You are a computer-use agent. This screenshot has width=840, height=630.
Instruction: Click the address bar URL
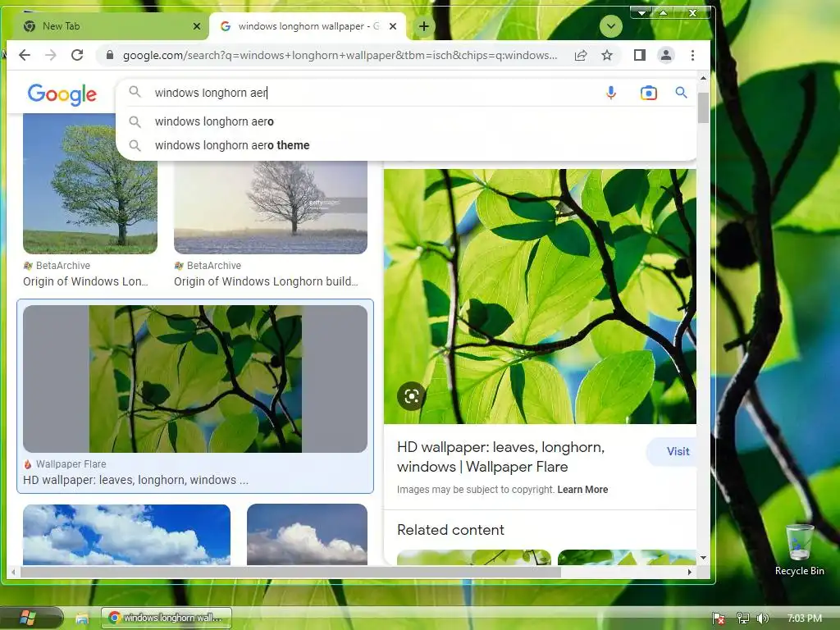click(340, 55)
